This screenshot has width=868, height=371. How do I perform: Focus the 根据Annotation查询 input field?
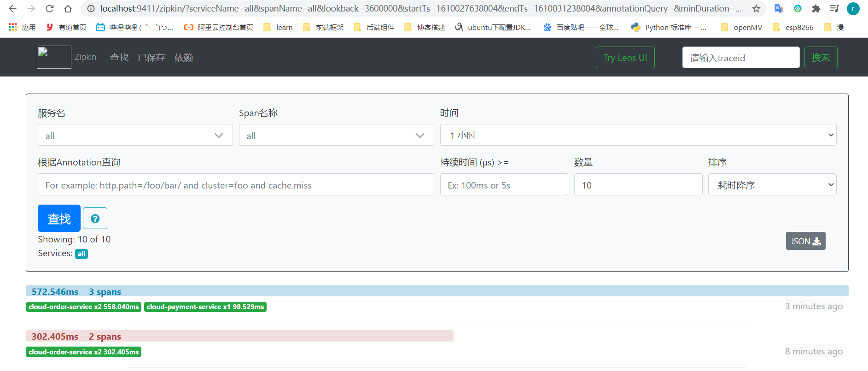click(x=236, y=184)
